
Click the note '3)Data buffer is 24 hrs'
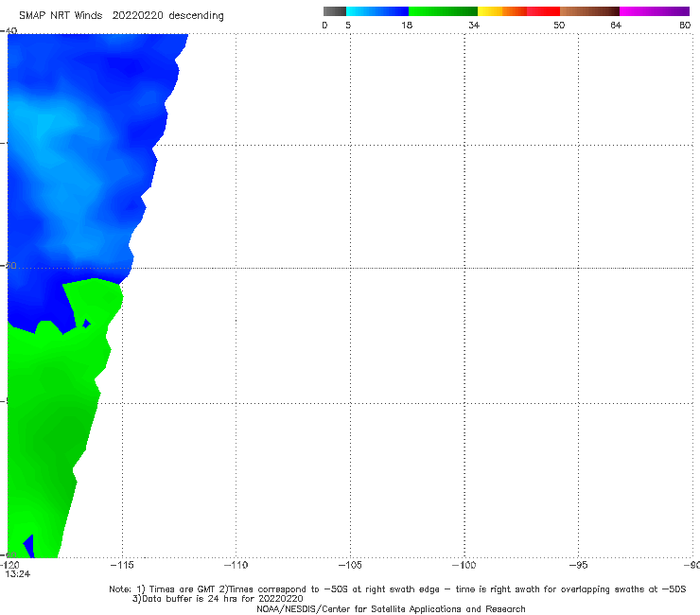point(218,599)
